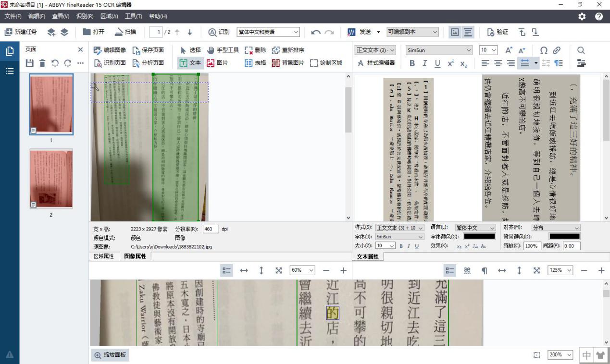
Task: Select the 背景图片 background picture tool
Action: 288,62
